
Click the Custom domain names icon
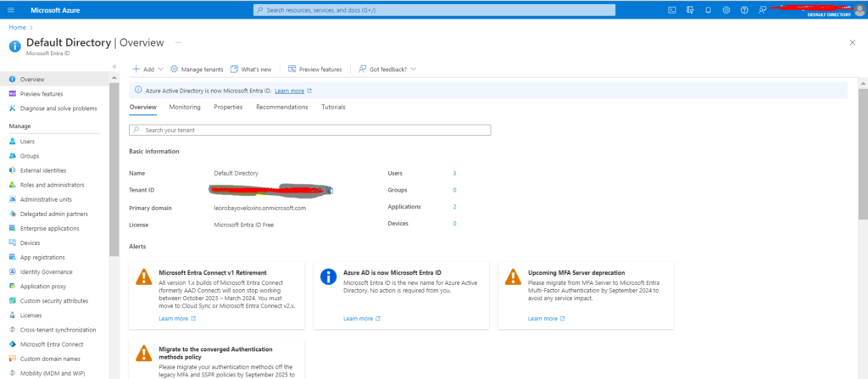tap(12, 359)
